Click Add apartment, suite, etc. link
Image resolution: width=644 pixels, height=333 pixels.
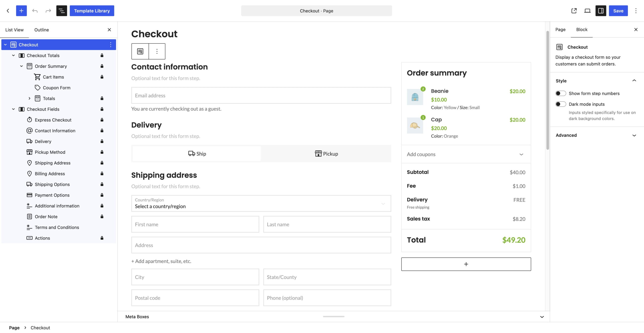(x=161, y=261)
